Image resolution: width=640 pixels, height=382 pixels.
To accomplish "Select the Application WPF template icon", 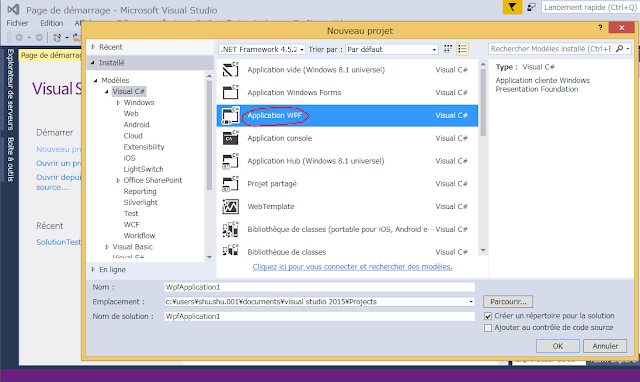I will click(231, 115).
